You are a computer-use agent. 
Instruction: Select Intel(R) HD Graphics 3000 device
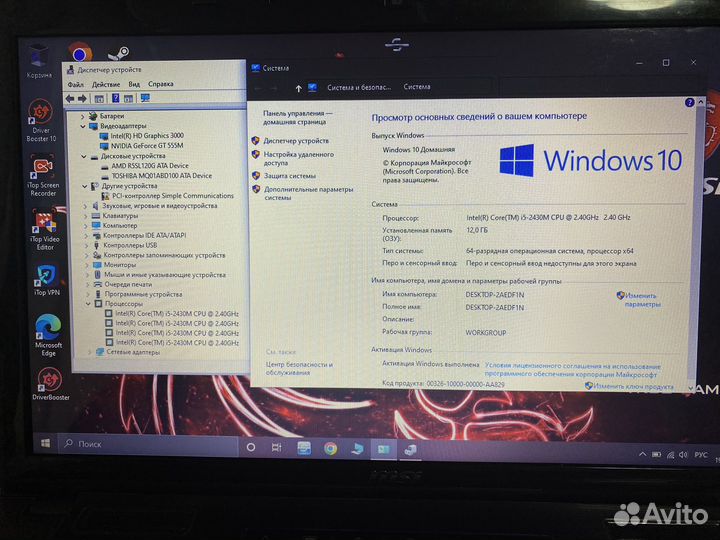[141, 136]
